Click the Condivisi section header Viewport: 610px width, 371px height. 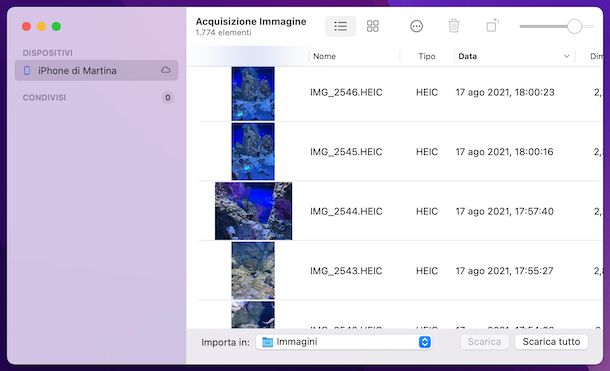[x=44, y=98]
